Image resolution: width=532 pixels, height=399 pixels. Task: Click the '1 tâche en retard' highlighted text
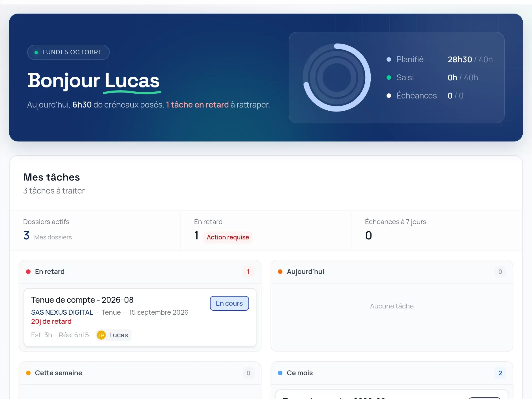[197, 105]
